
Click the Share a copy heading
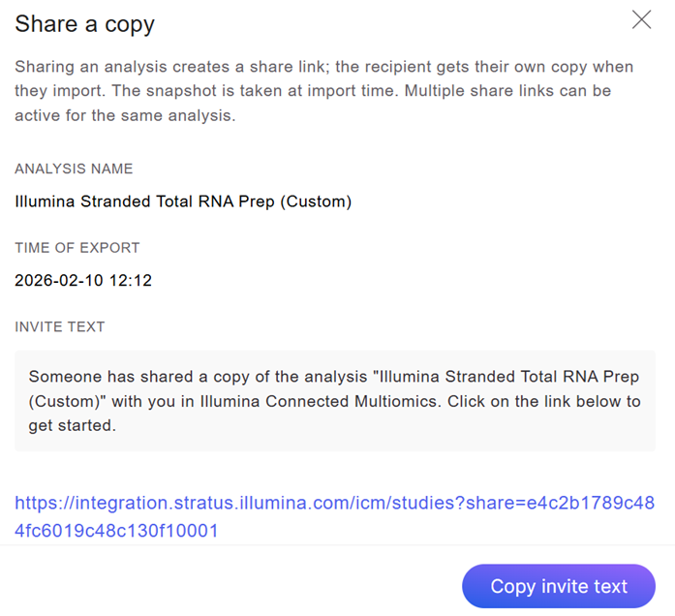tap(85, 24)
